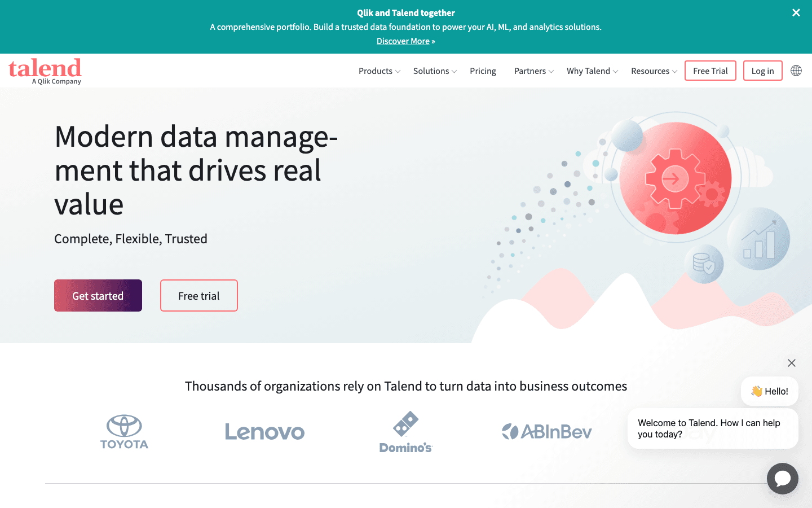The width and height of the screenshot is (812, 508).
Task: Open the Hello! chat bubble
Action: (x=770, y=391)
